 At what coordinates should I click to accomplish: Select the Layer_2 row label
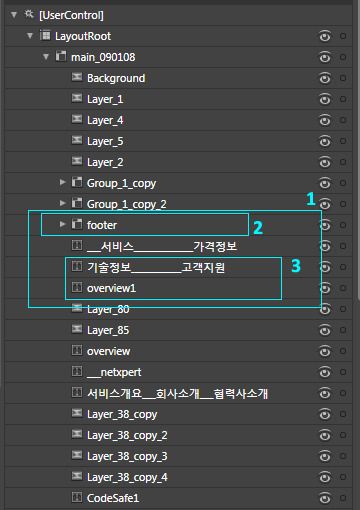coord(105,162)
